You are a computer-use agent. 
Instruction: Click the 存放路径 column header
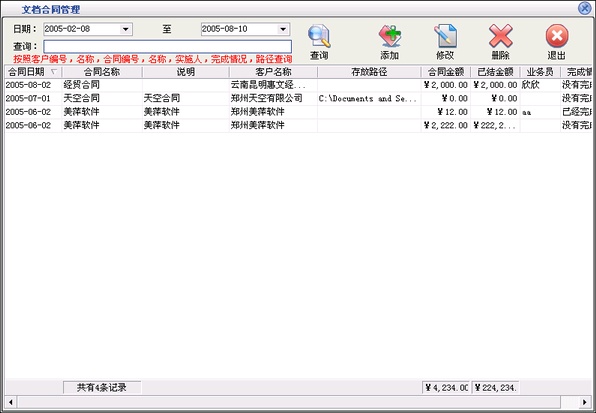point(369,72)
